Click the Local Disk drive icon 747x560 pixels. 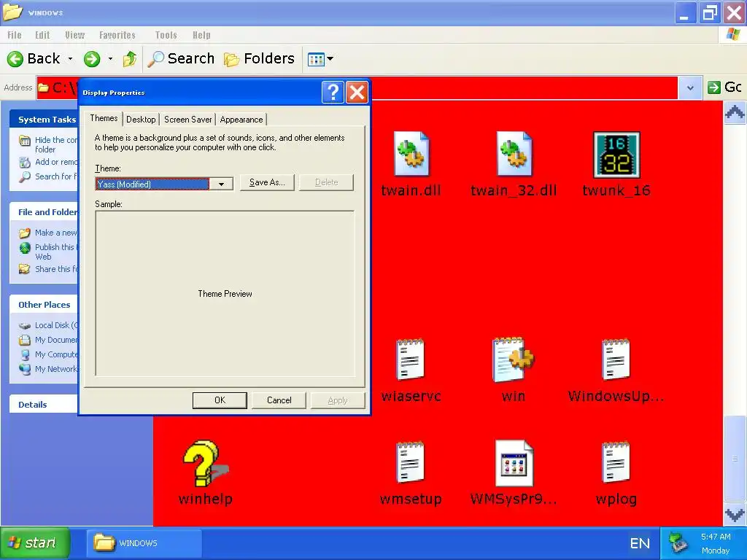click(x=25, y=326)
